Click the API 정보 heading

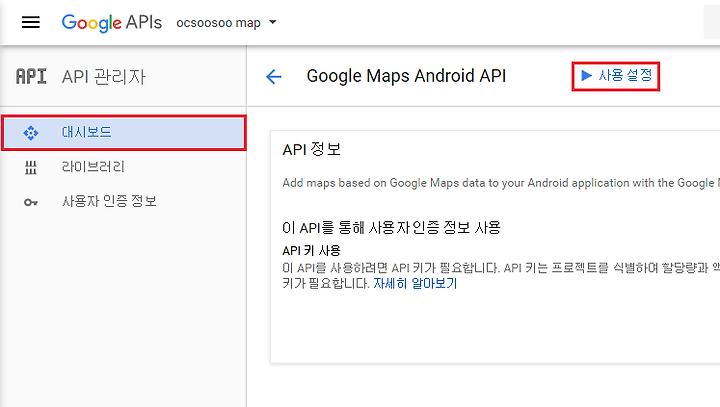312,149
